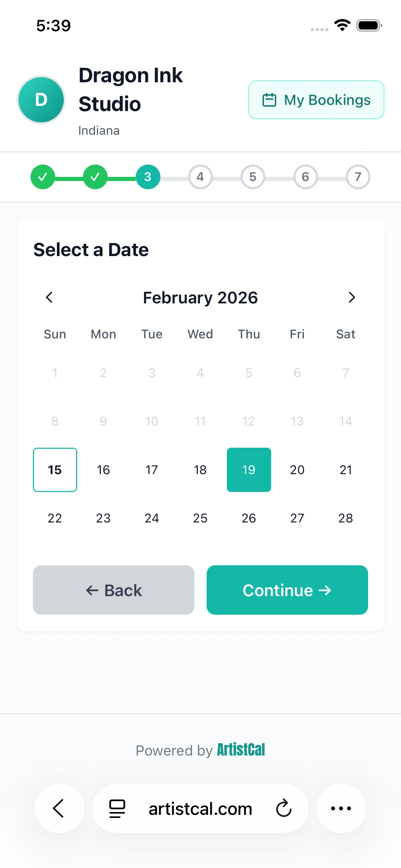Click the Dragon Ink Studio avatar circle
Viewport: 401px width, 868px height.
pos(41,100)
